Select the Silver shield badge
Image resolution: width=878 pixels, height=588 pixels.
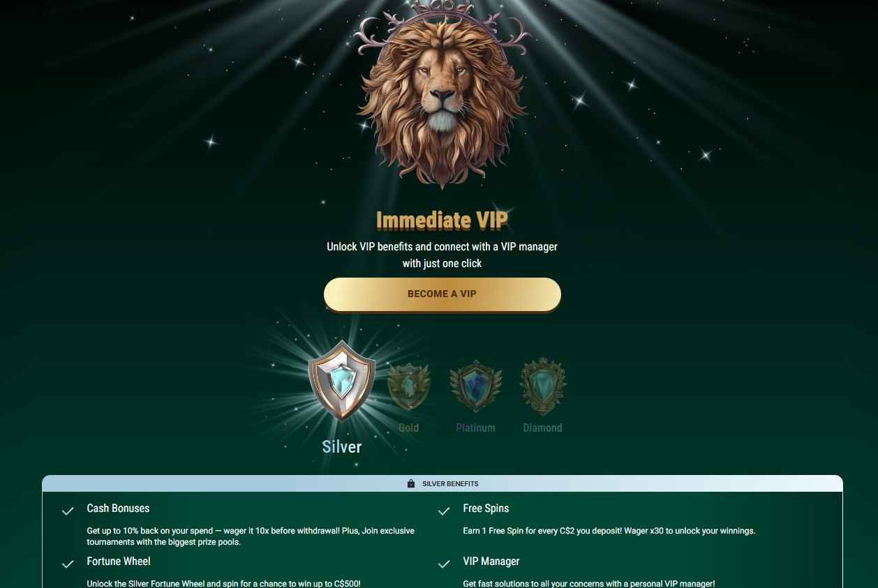click(342, 382)
